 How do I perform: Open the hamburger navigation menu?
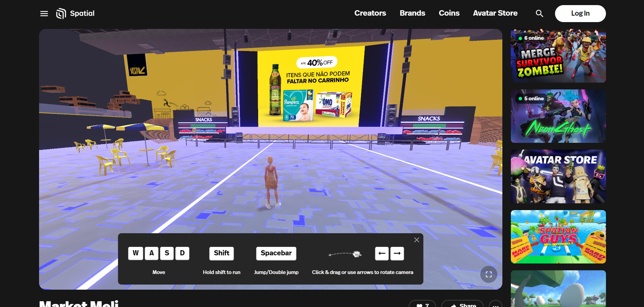pyautogui.click(x=44, y=14)
